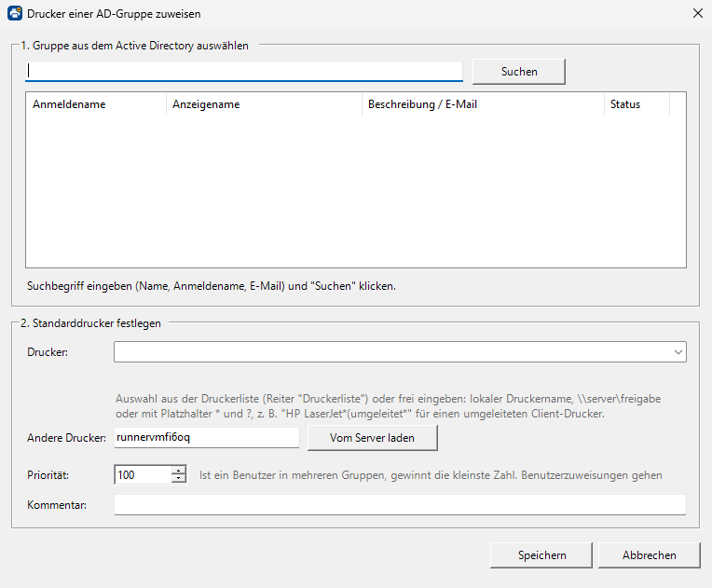This screenshot has height=588, width=712.
Task: Focus the Active Directory group search field
Action: (244, 71)
